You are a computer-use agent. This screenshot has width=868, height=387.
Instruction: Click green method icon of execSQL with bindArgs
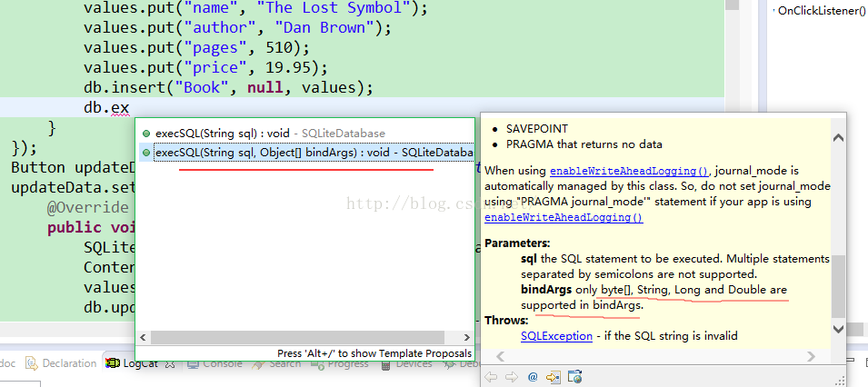(x=146, y=153)
